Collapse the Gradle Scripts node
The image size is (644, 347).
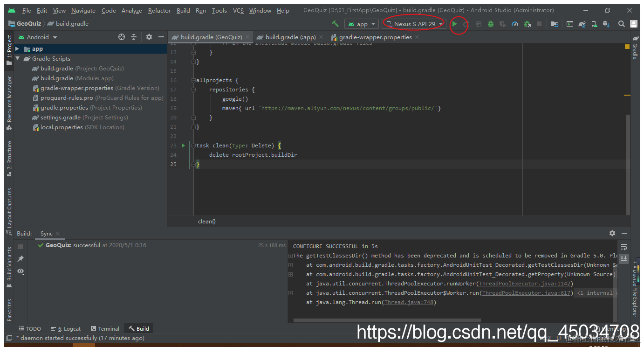point(17,58)
